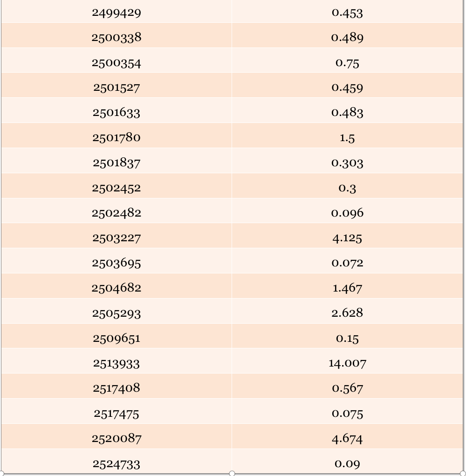Select the cell containing 2499429
466x476 pixels.
point(116,11)
